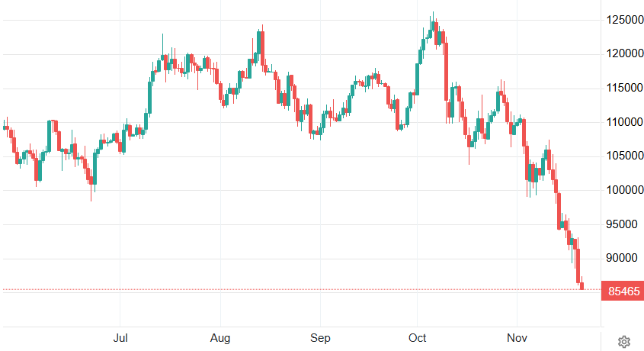Image resolution: width=644 pixels, height=351 pixels.
Task: Click the Aug label on time axis
Action: (220, 337)
